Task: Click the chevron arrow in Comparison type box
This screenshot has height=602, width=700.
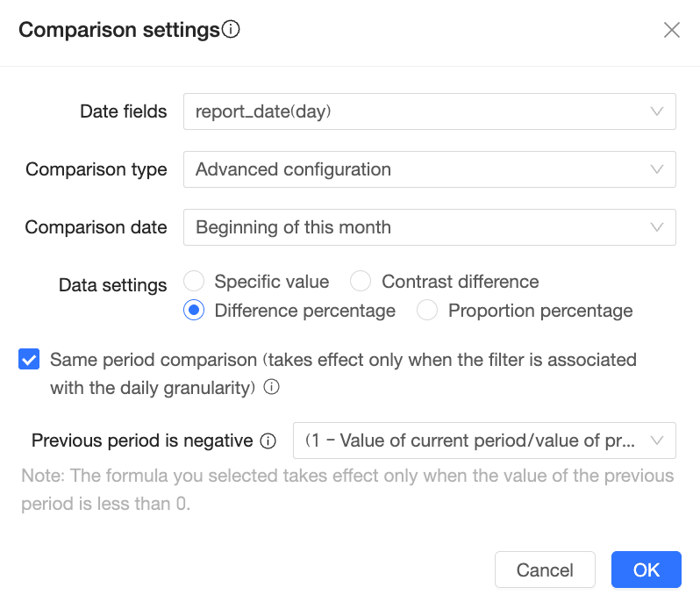Action: coord(657,169)
